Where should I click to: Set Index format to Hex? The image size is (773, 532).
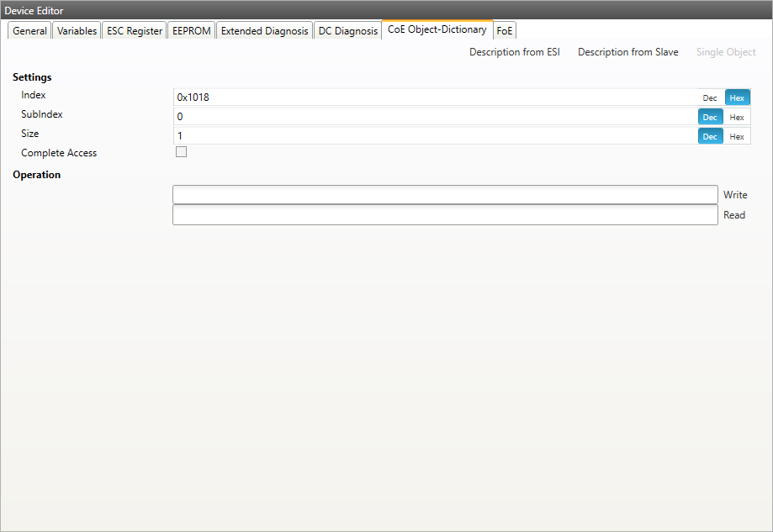point(737,98)
